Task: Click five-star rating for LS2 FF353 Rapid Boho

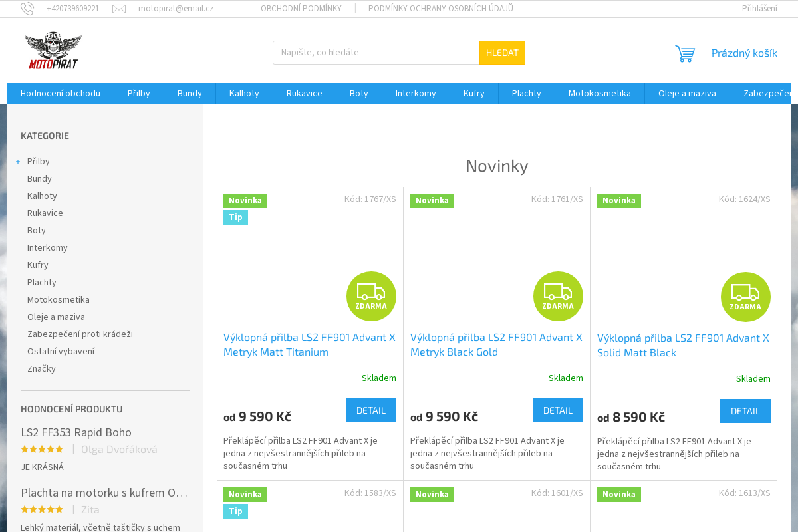Action: click(x=42, y=450)
